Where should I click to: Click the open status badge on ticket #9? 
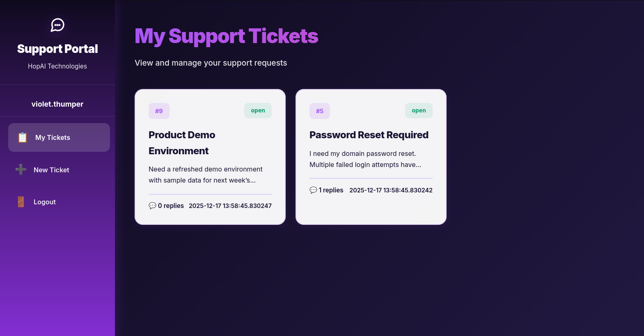258,110
